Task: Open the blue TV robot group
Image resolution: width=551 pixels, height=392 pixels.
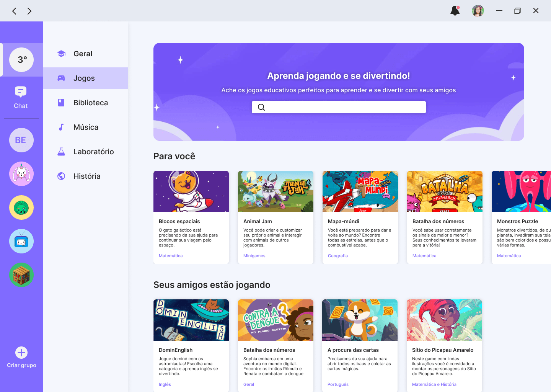Action: [21, 241]
